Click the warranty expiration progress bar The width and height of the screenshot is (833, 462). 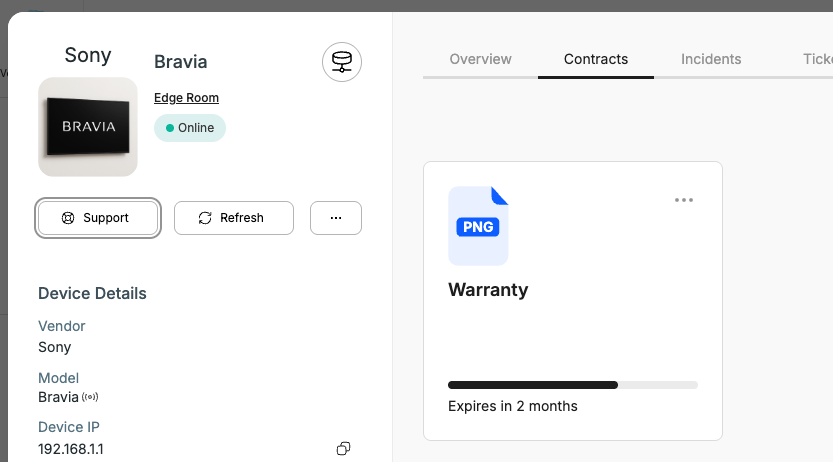pyautogui.click(x=573, y=385)
